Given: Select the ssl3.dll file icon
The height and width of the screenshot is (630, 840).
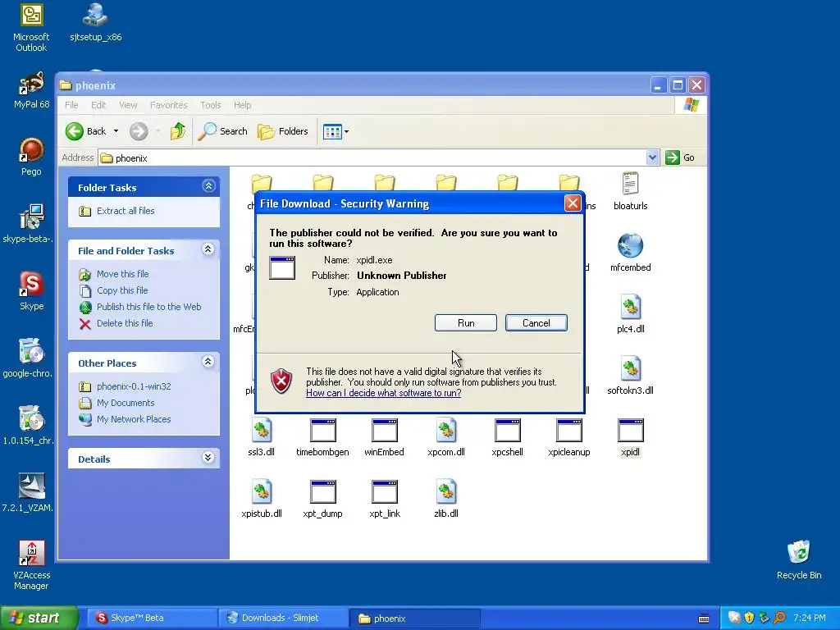Looking at the screenshot, I should click(262, 437).
